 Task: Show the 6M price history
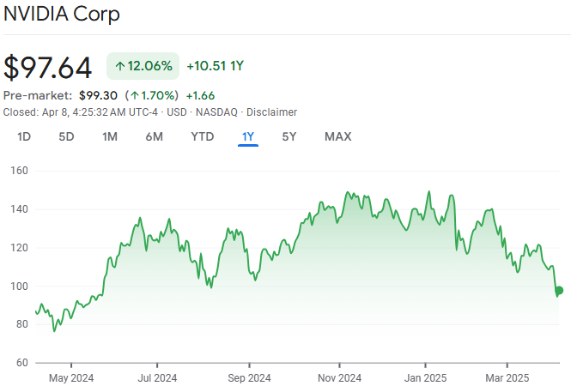click(x=154, y=136)
